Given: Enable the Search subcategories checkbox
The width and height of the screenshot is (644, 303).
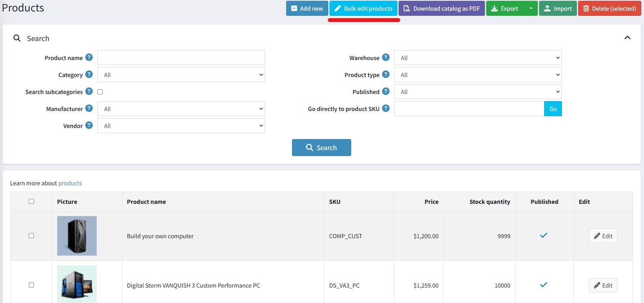Looking at the screenshot, I should point(100,92).
